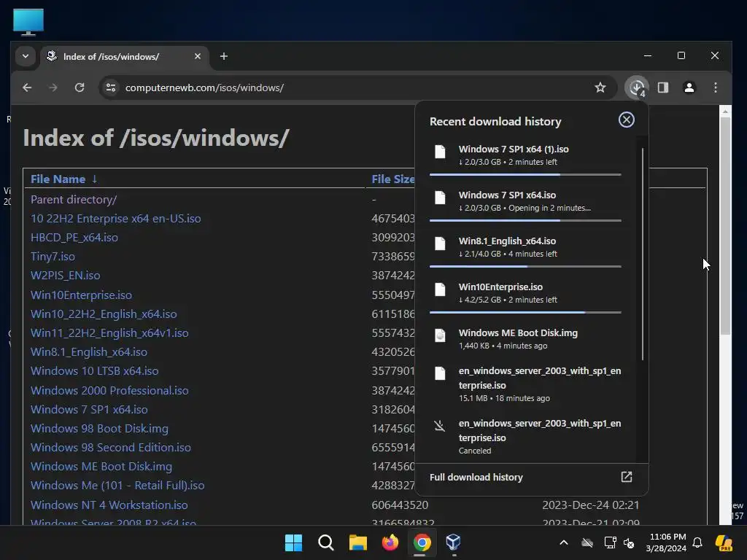Select the Index of /isos/windows/ tab
747x560 pixels.
(124, 57)
